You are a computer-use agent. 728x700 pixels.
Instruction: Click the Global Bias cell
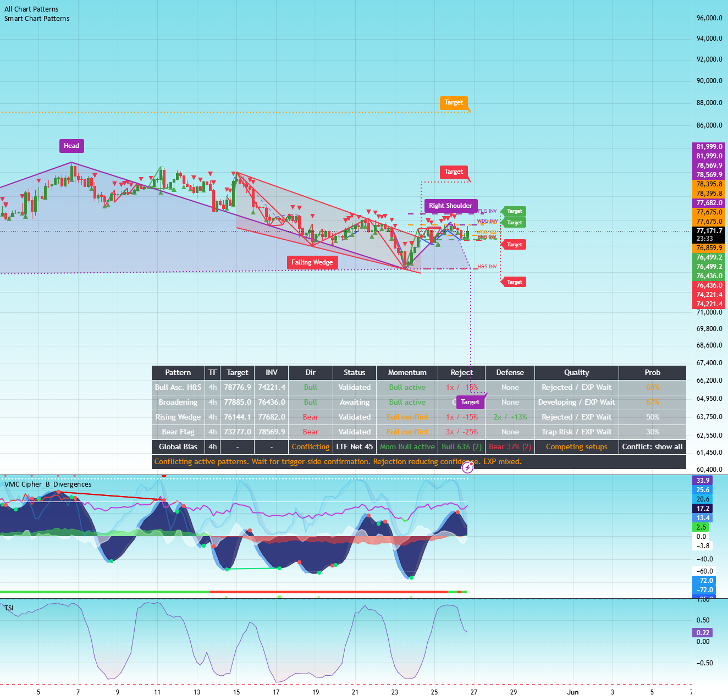point(178,447)
